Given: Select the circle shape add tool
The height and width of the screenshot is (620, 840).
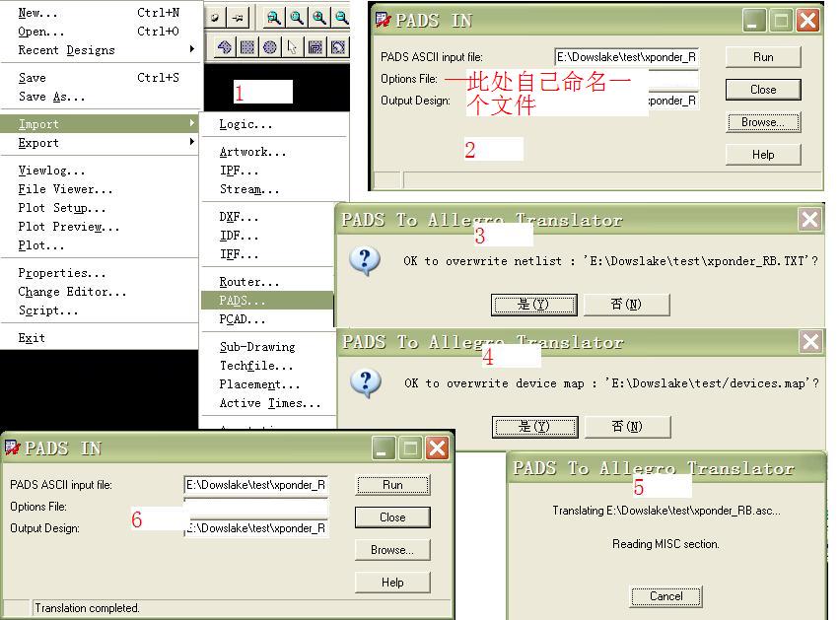Looking at the screenshot, I should pyautogui.click(x=269, y=47).
